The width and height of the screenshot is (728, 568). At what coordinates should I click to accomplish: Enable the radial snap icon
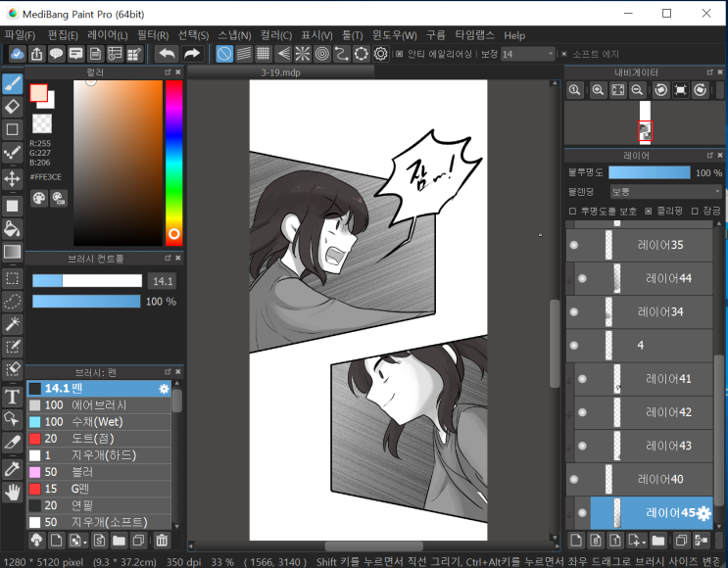[x=302, y=54]
